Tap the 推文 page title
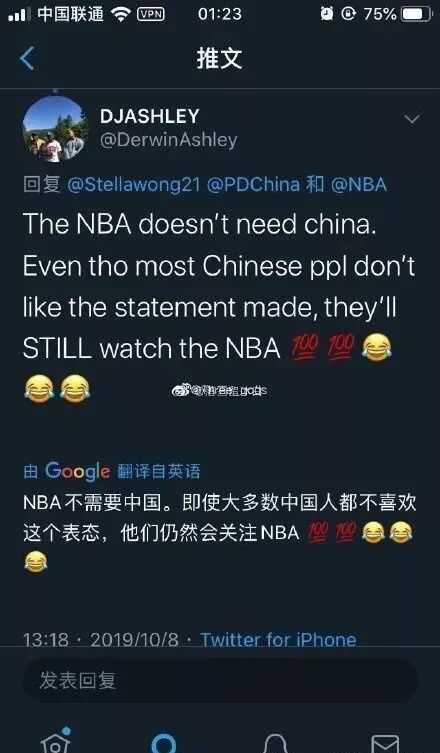The width and height of the screenshot is (440, 753). [x=220, y=59]
